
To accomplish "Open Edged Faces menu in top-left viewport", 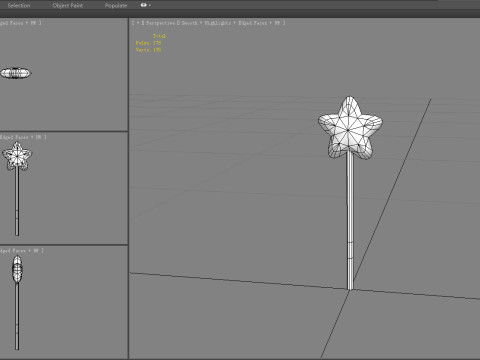I will 11,23.
